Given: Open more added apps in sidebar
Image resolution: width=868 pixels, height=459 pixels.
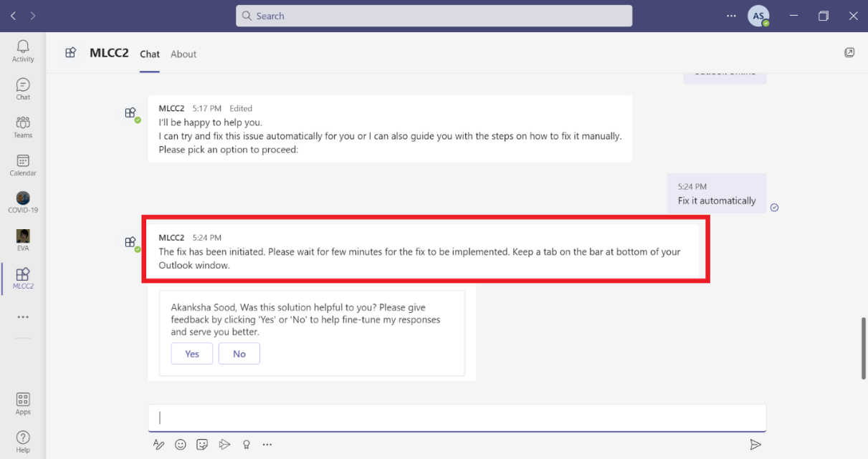Looking at the screenshot, I should click(x=22, y=317).
